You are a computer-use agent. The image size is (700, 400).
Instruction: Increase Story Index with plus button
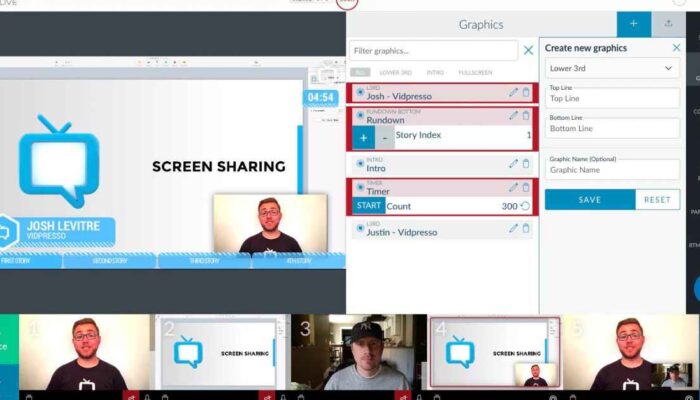point(363,138)
